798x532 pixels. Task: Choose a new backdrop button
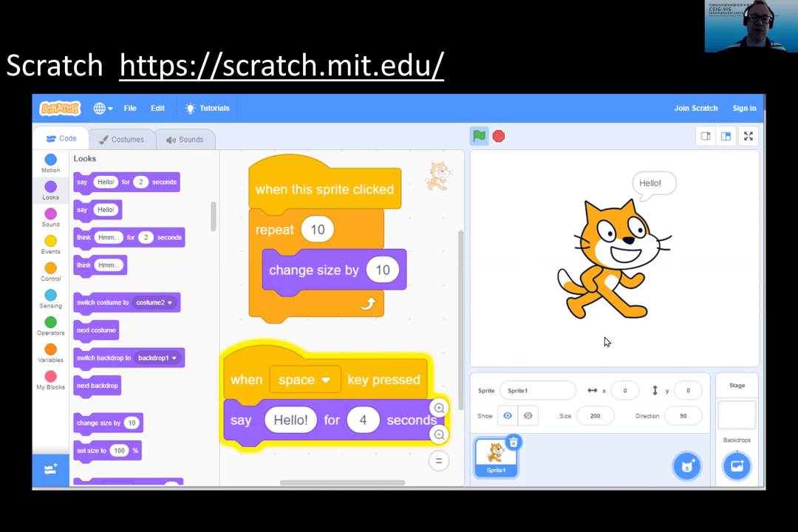(737, 465)
